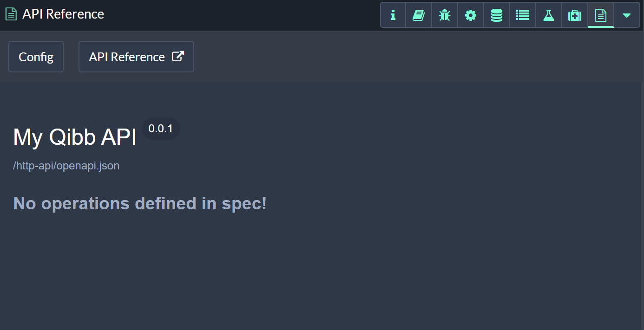Open the /http-api/openapi.json link
The height and width of the screenshot is (330, 644).
[66, 166]
